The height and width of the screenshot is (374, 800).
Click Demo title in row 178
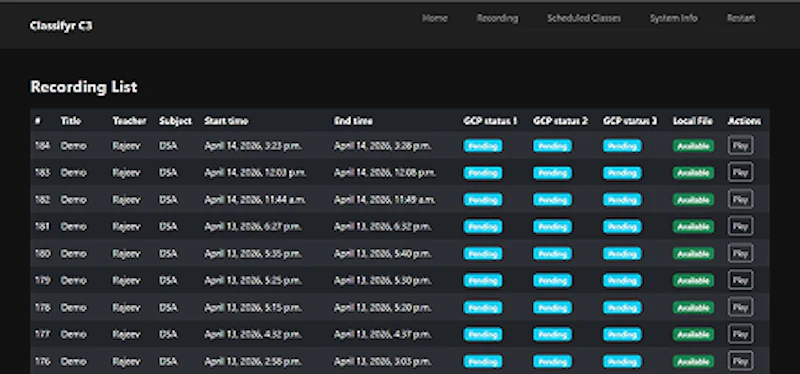point(73,308)
